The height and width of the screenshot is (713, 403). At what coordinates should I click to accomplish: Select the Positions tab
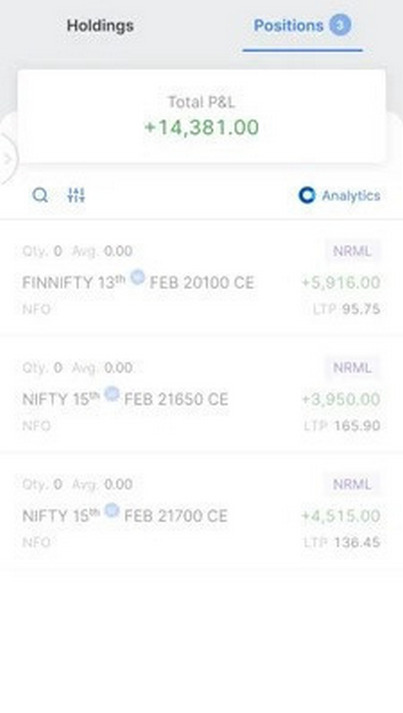click(302, 26)
